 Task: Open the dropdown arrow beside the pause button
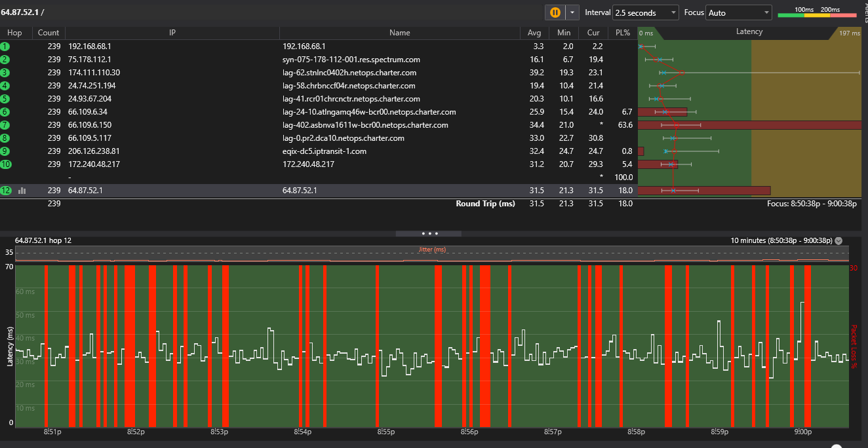(573, 12)
